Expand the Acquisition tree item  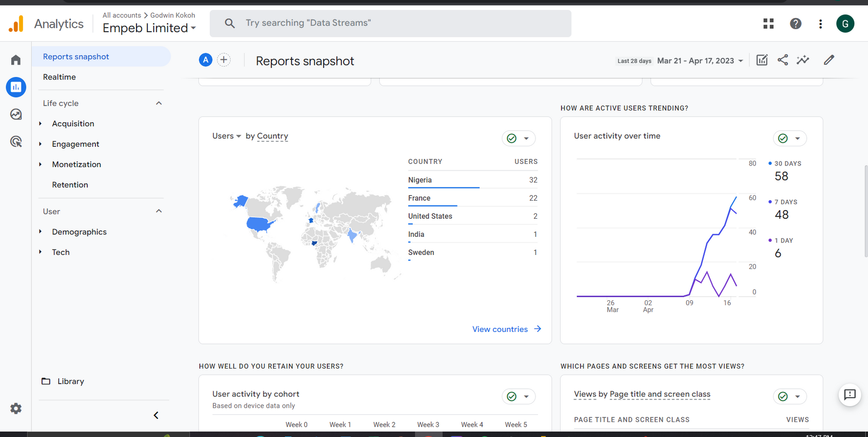41,124
